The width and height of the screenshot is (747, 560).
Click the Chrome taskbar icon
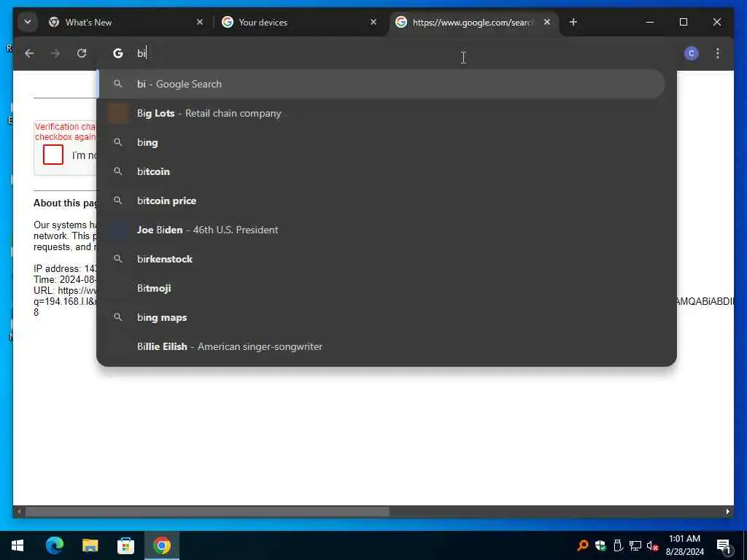[161, 545]
